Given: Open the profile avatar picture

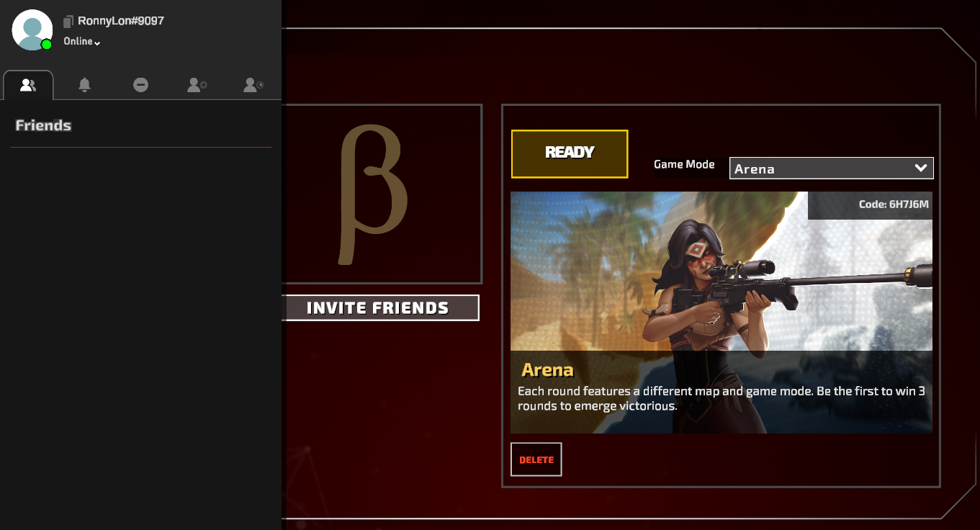Looking at the screenshot, I should point(32,30).
